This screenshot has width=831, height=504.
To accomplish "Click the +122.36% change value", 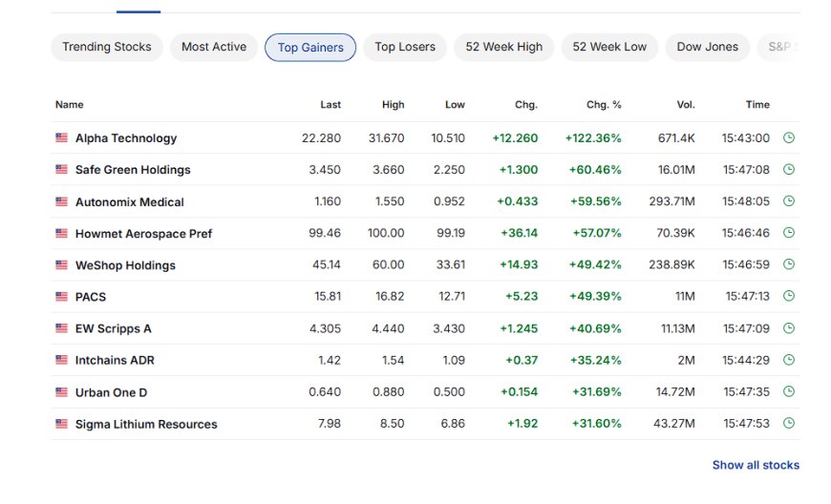I will (593, 138).
